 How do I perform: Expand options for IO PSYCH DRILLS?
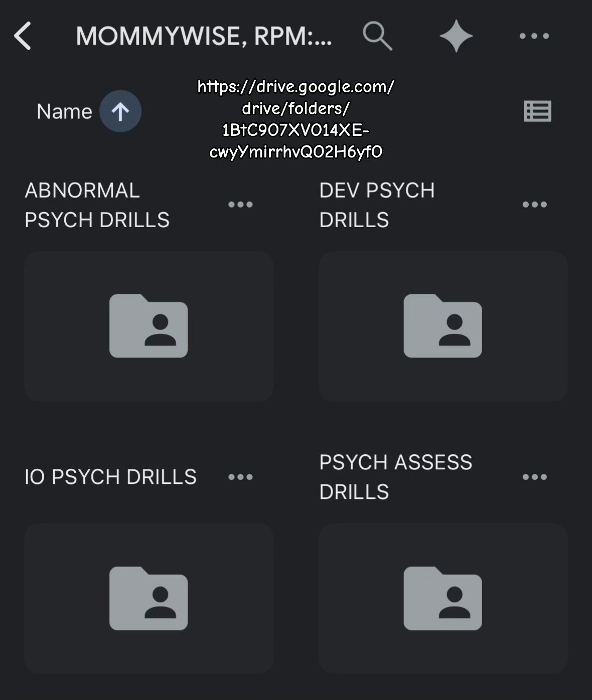coord(240,477)
